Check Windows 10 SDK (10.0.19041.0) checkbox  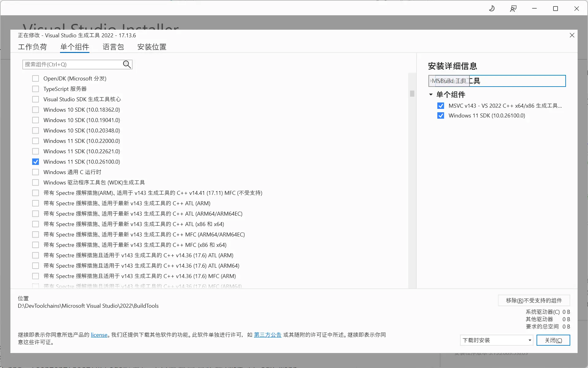[x=36, y=120]
